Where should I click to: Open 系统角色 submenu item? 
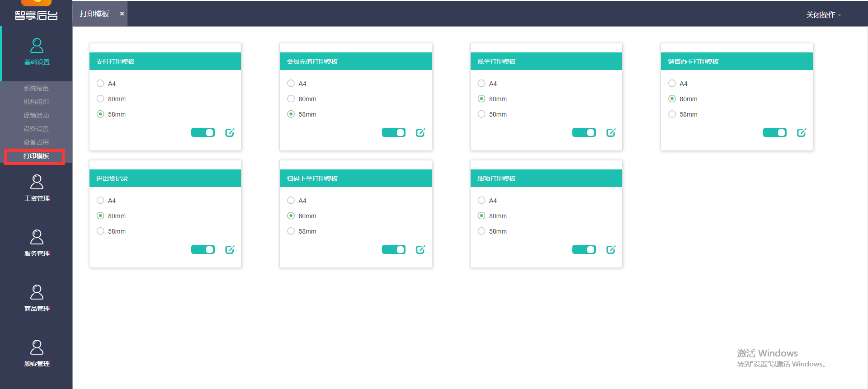[x=36, y=88]
